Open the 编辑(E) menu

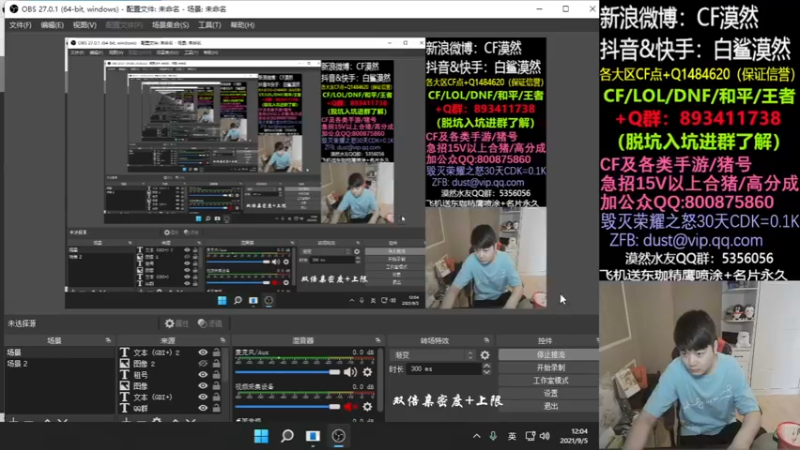[52, 25]
